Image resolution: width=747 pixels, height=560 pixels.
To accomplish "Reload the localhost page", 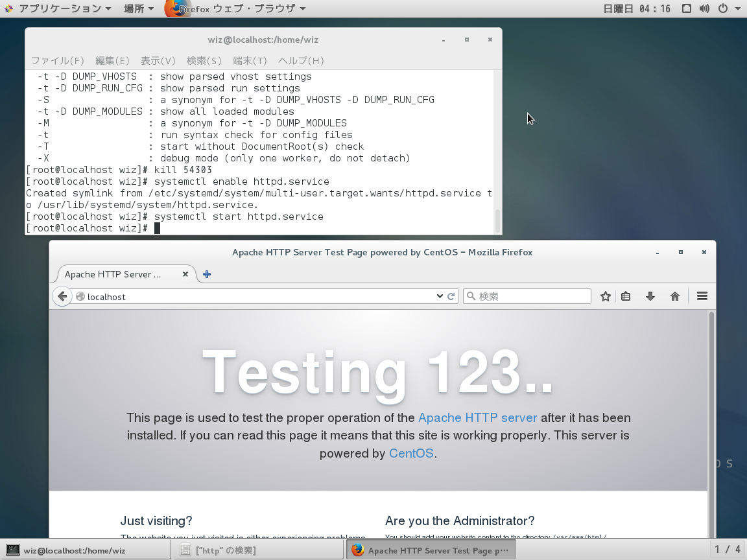I will [x=451, y=296].
